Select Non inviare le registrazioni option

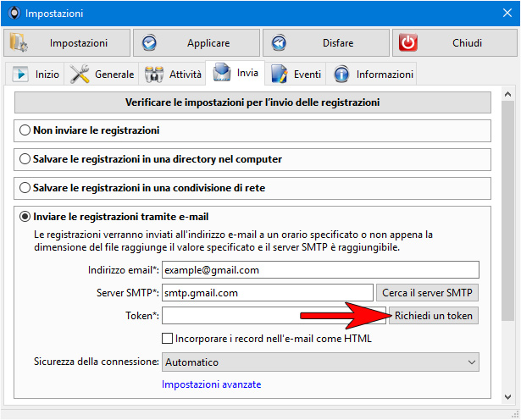tap(25, 130)
